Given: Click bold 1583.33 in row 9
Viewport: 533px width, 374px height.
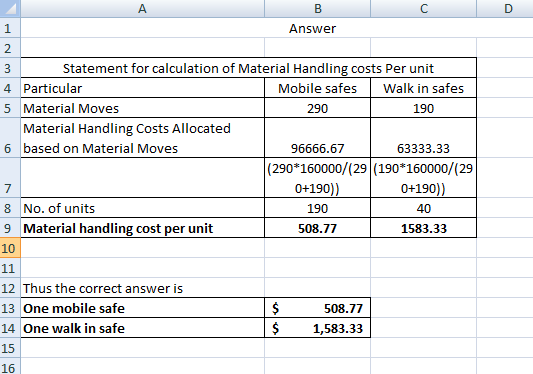Looking at the screenshot, I should coord(424,228).
